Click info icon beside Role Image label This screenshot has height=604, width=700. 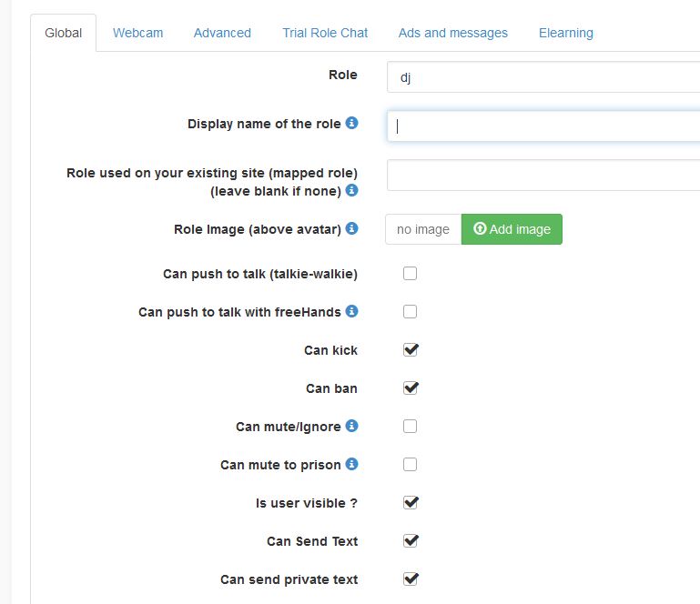pyautogui.click(x=351, y=229)
